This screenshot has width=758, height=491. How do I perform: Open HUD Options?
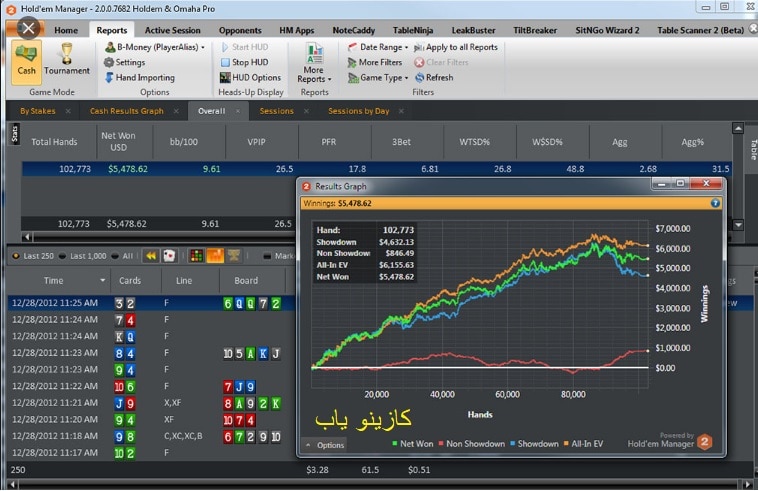(x=250, y=77)
